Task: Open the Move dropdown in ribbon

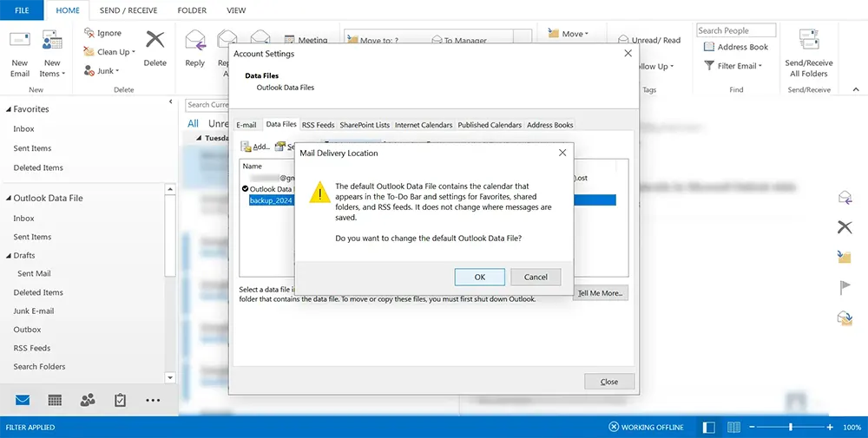Action: [569, 34]
